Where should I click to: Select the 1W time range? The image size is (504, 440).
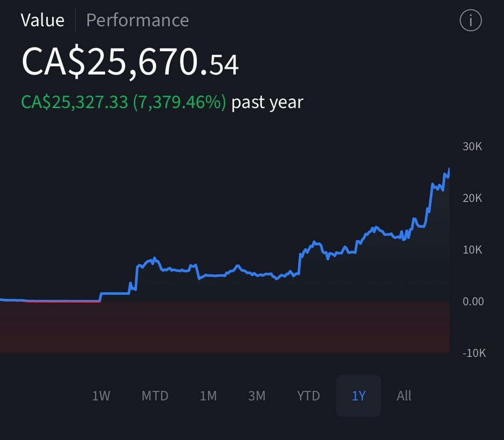[101, 396]
